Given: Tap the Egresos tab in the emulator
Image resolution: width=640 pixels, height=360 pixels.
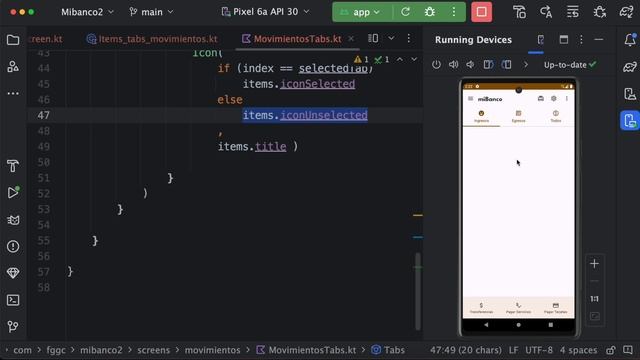Looking at the screenshot, I should [x=518, y=116].
